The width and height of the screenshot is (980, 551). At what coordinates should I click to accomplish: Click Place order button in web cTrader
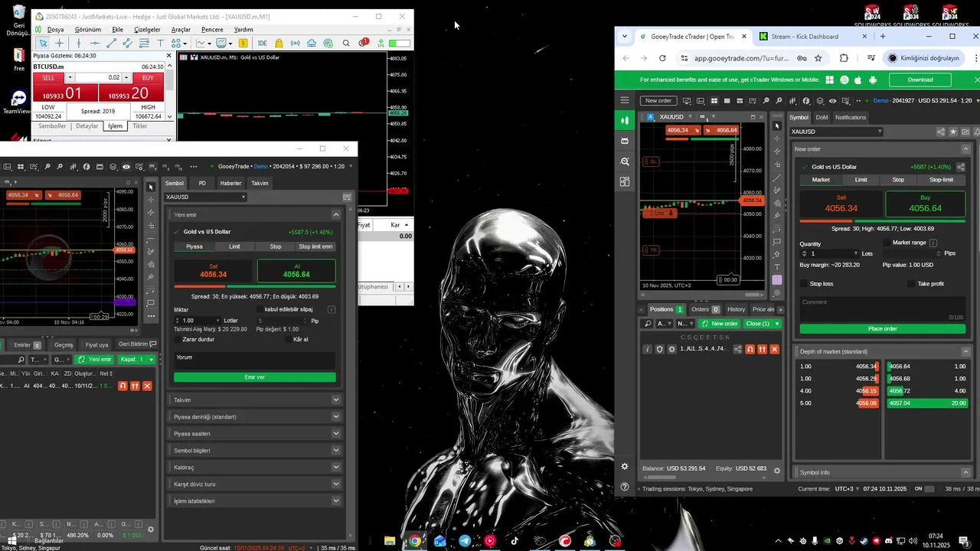(883, 329)
